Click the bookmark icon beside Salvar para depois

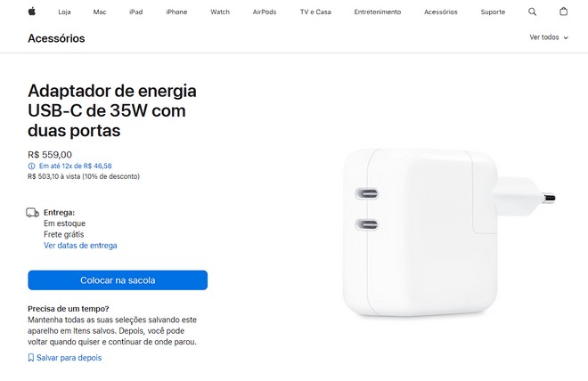(31, 358)
